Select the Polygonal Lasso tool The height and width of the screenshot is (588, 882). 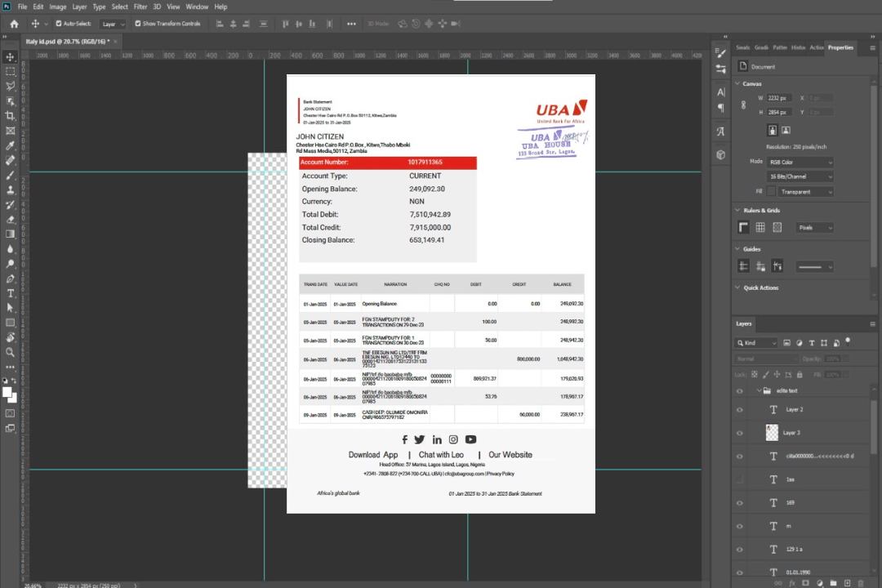click(10, 86)
